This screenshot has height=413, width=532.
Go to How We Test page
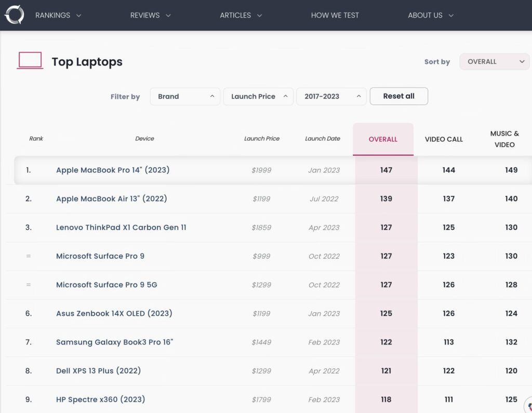pos(335,16)
